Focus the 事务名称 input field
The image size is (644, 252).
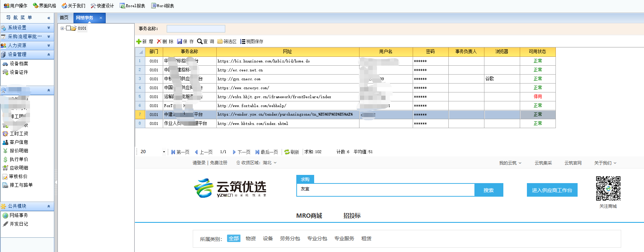point(196,29)
